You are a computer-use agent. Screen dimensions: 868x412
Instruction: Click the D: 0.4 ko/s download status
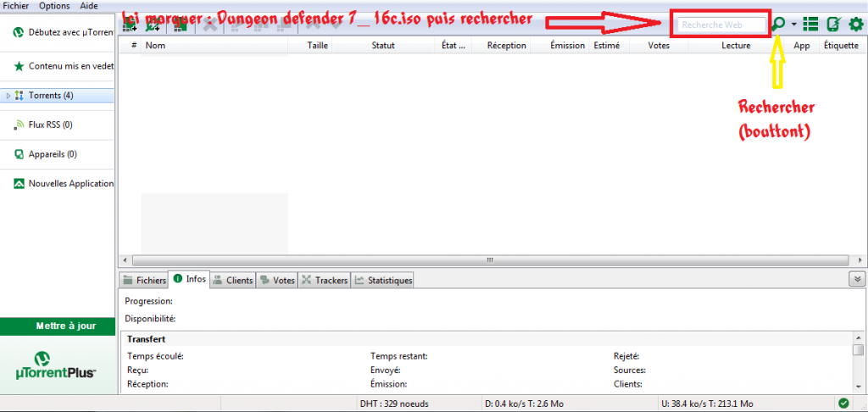pyautogui.click(x=524, y=404)
